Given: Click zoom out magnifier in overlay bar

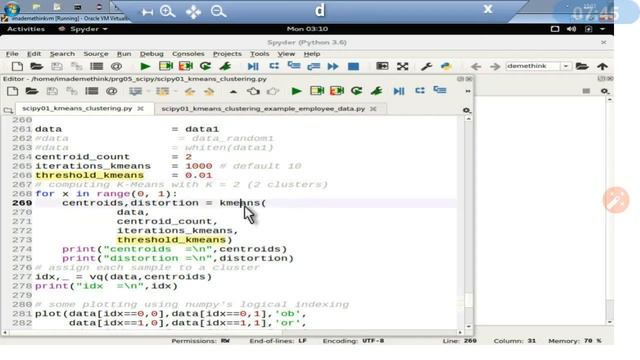Looking at the screenshot, I should click(x=218, y=11).
